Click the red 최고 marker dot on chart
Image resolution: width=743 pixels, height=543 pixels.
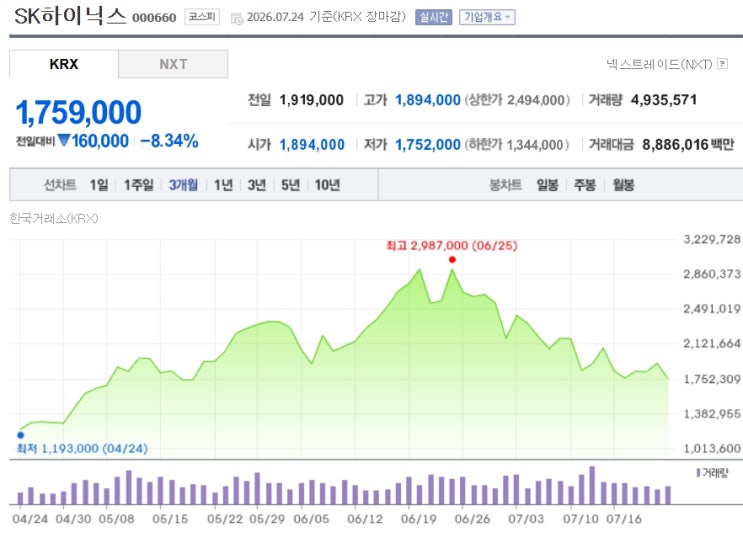(x=452, y=260)
